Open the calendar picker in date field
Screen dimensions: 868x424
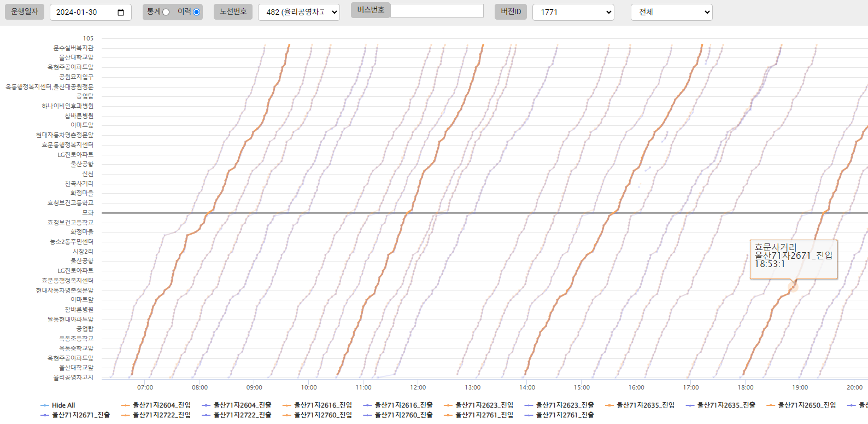click(121, 12)
